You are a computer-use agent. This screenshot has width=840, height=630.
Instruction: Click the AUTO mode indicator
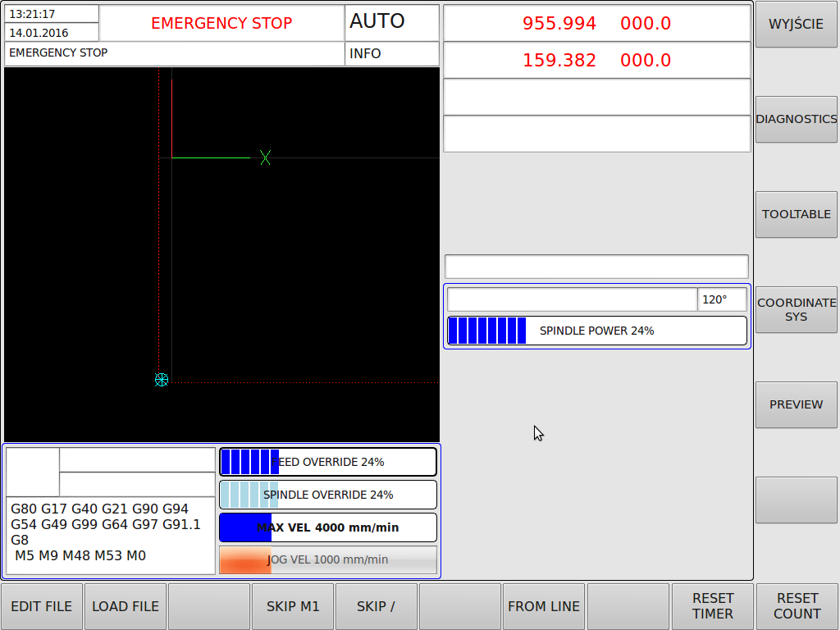[x=392, y=22]
